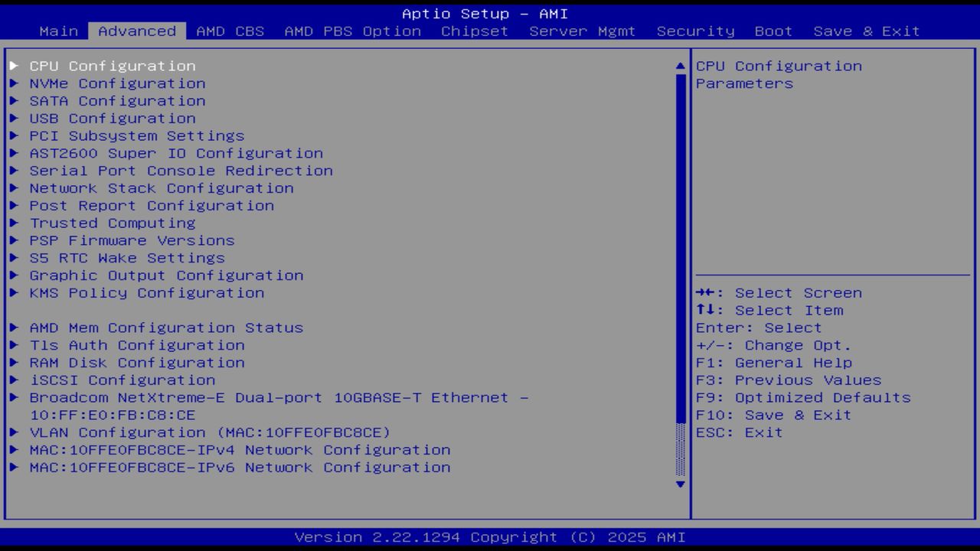Select Graphic Output Configuration
Viewport: 980px width, 551px height.
(x=166, y=275)
